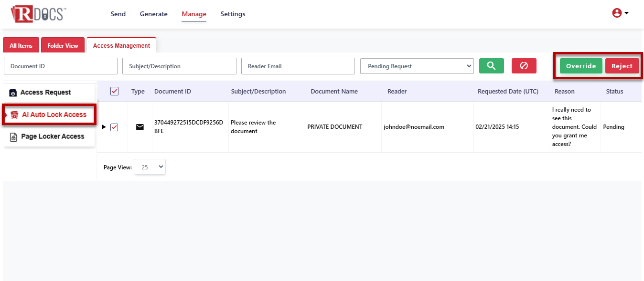Select AI Auto Lock Access in sidebar
This screenshot has height=281, width=644.
coord(49,115)
